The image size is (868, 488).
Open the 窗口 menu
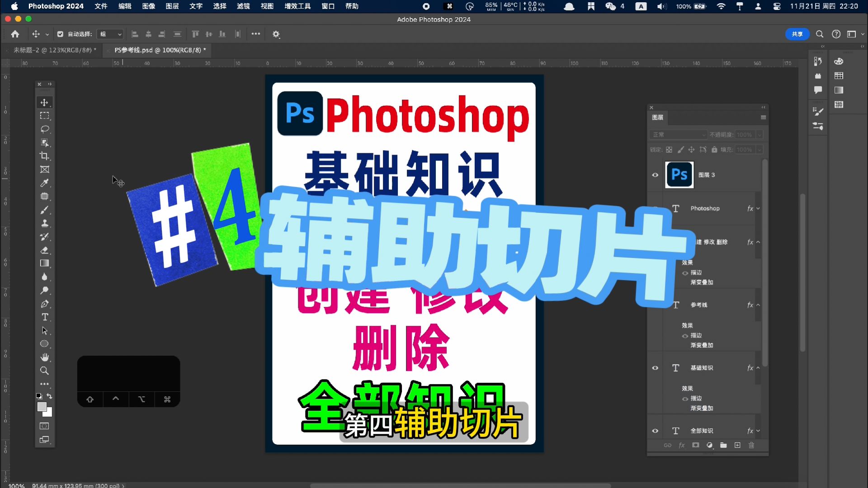coord(328,6)
